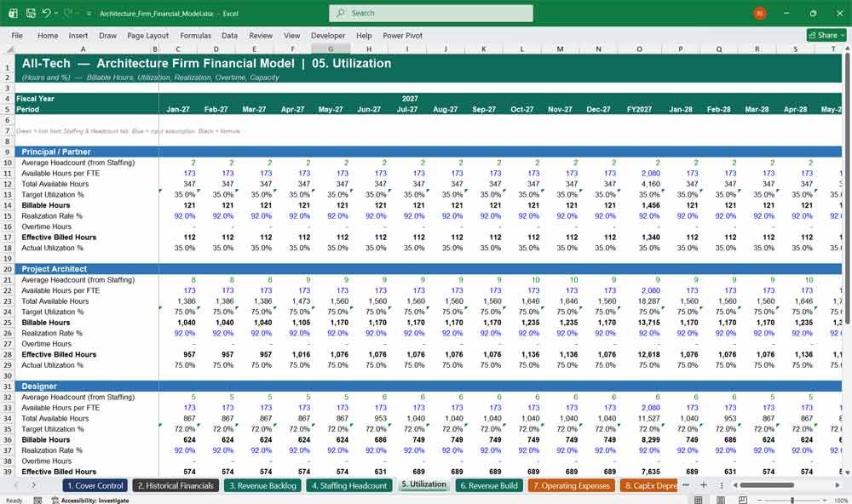The image size is (852, 504).
Task: Switch to Normal view icon
Action: click(x=699, y=501)
